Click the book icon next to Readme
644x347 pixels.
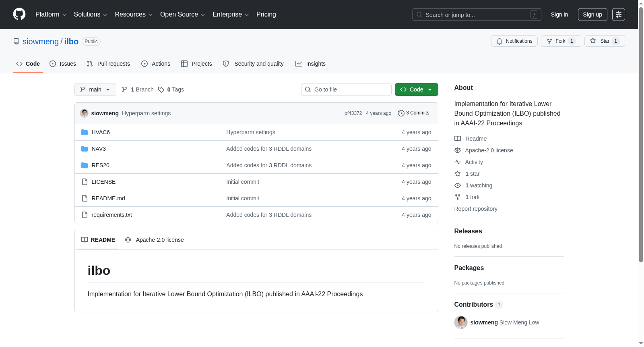click(x=458, y=139)
